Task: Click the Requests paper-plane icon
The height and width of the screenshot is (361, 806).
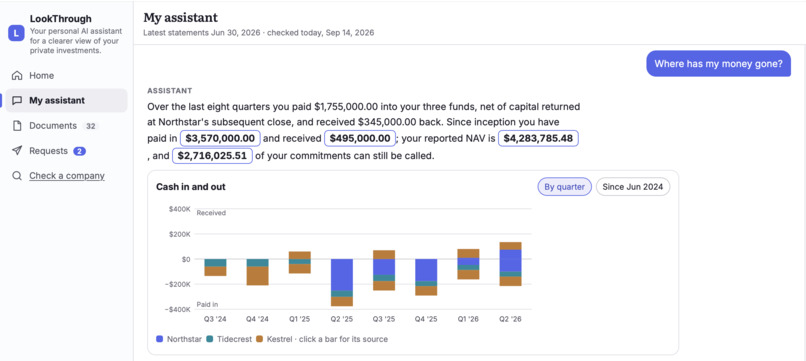Action: pyautogui.click(x=17, y=151)
